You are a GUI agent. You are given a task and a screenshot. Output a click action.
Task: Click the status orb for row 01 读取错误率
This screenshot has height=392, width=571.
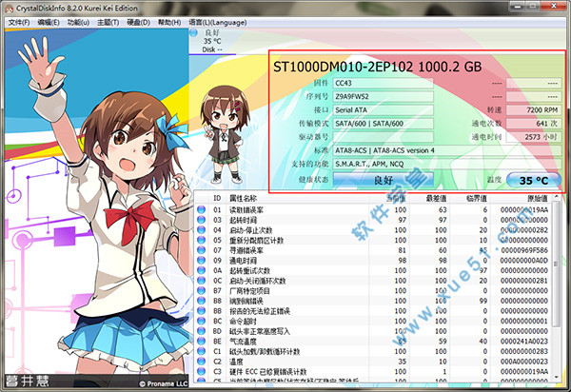pyautogui.click(x=201, y=209)
